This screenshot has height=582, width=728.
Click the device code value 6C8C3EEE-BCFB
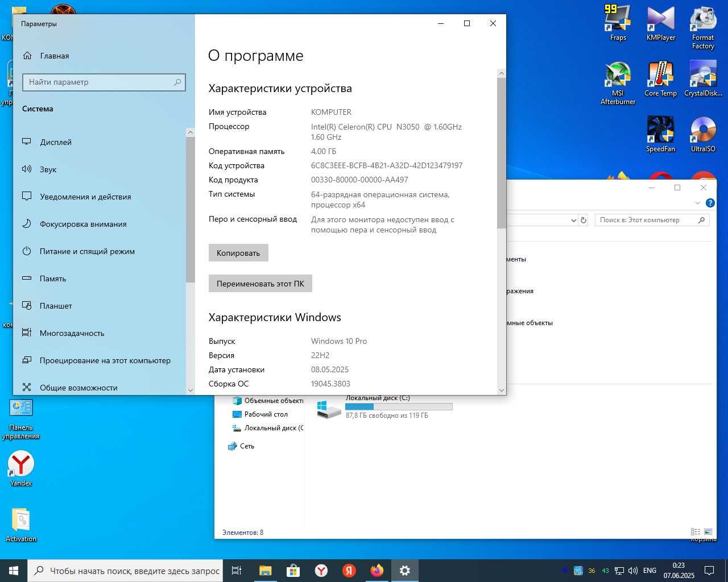(387, 165)
